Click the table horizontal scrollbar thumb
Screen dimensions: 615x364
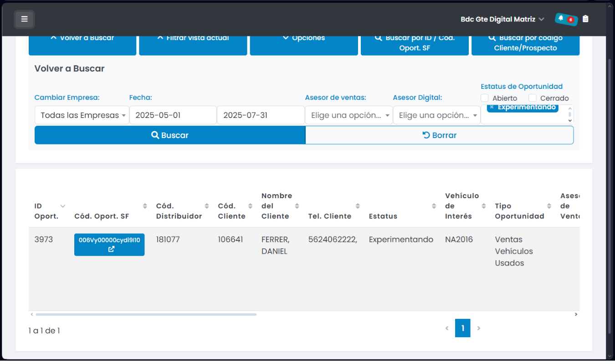tap(146, 314)
